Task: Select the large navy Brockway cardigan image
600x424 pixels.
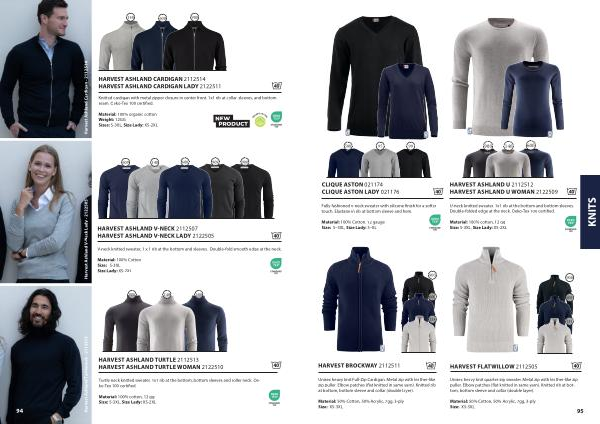Action: pyautogui.click(x=359, y=300)
